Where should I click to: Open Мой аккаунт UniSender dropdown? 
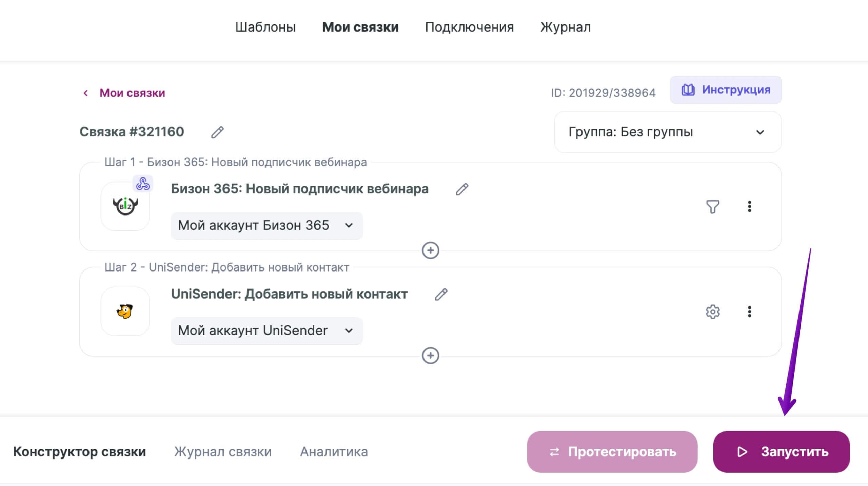pos(267,331)
